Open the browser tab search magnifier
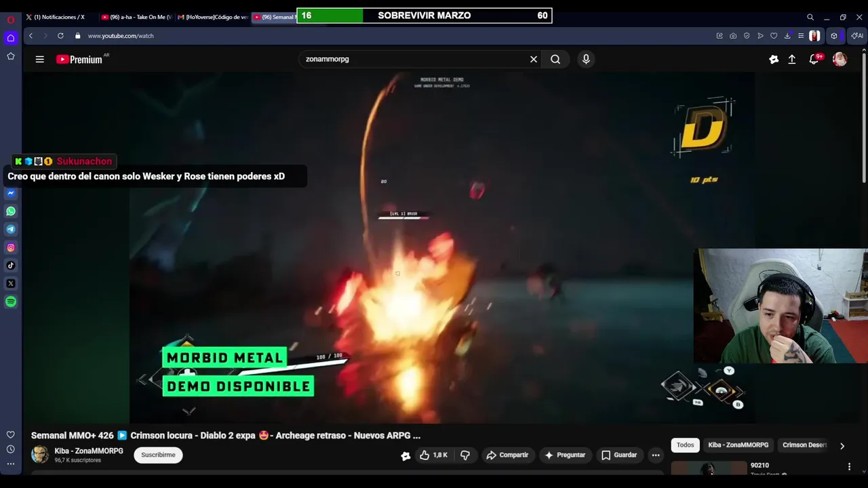The height and width of the screenshot is (488, 868). pos(810,17)
